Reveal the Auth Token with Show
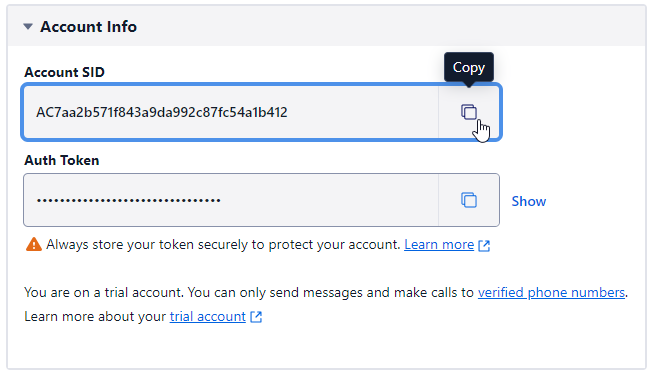 528,201
